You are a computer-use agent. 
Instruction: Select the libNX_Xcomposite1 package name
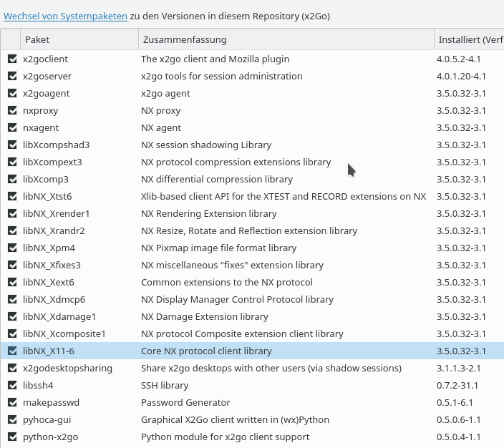click(64, 334)
